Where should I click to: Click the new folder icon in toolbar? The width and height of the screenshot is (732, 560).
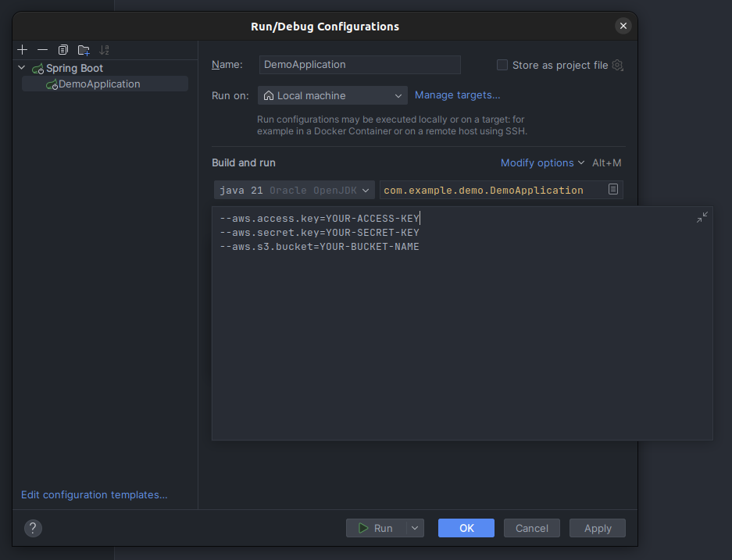coord(84,49)
